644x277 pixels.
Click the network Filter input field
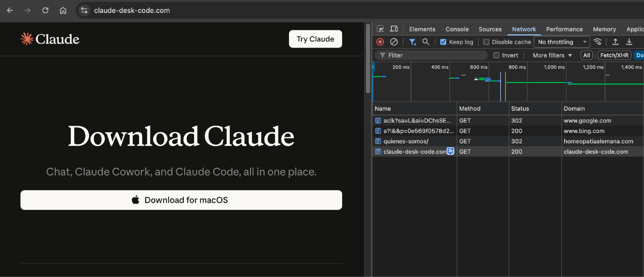coord(432,55)
